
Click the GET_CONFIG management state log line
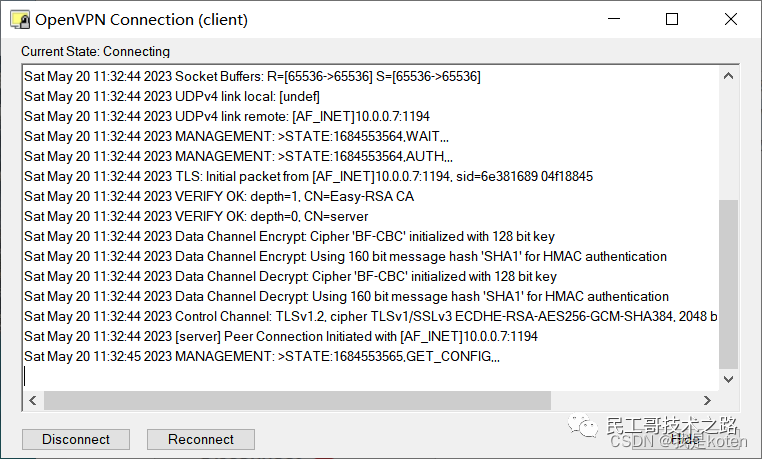point(262,356)
